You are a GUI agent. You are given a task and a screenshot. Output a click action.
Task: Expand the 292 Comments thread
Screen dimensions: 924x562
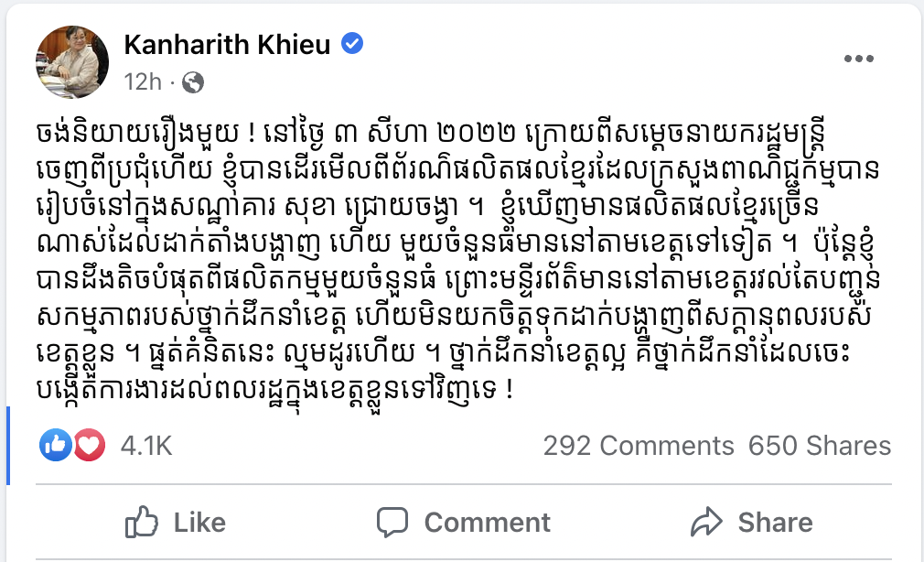[638, 446]
